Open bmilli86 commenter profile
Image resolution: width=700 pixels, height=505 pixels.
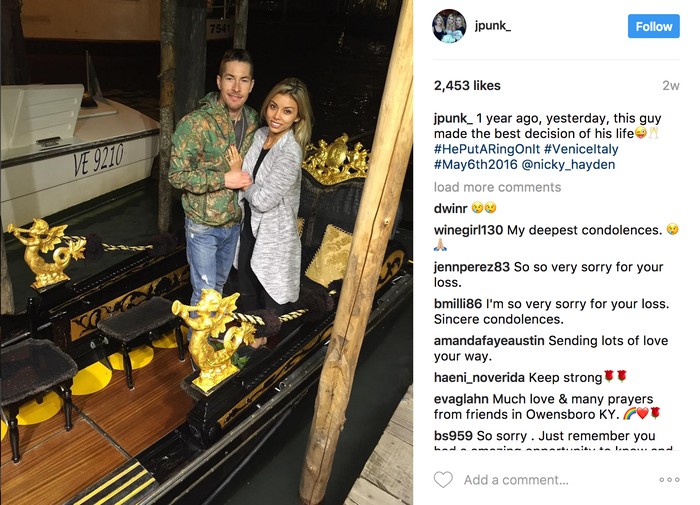point(458,304)
